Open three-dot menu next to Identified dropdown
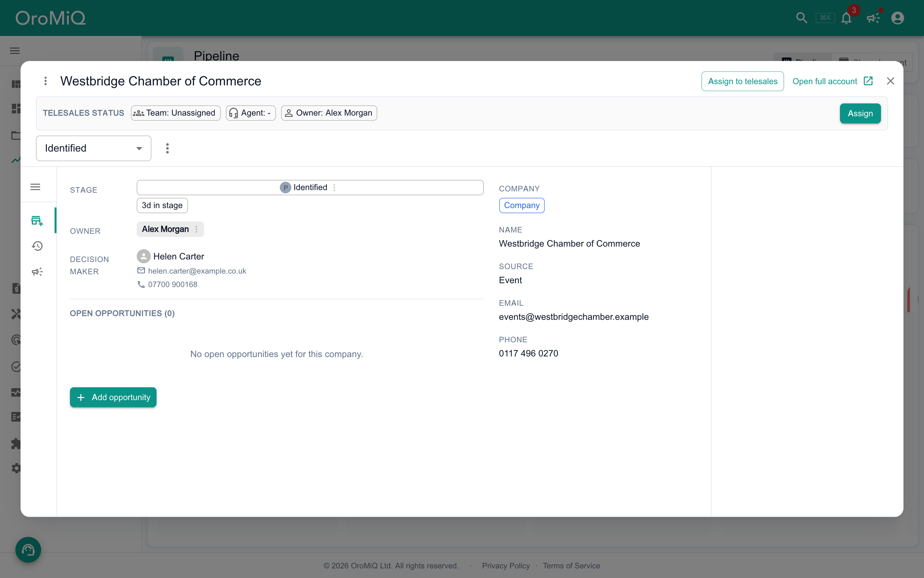The width and height of the screenshot is (924, 578). click(167, 148)
